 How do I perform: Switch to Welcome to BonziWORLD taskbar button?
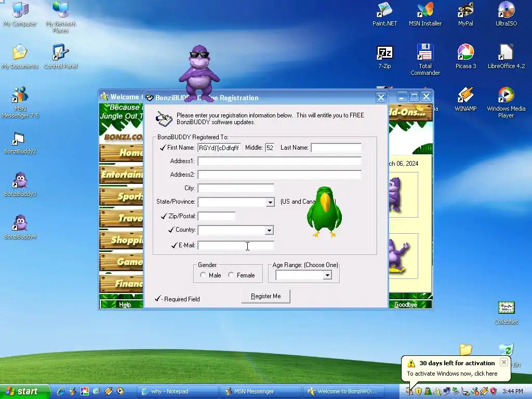click(x=343, y=392)
